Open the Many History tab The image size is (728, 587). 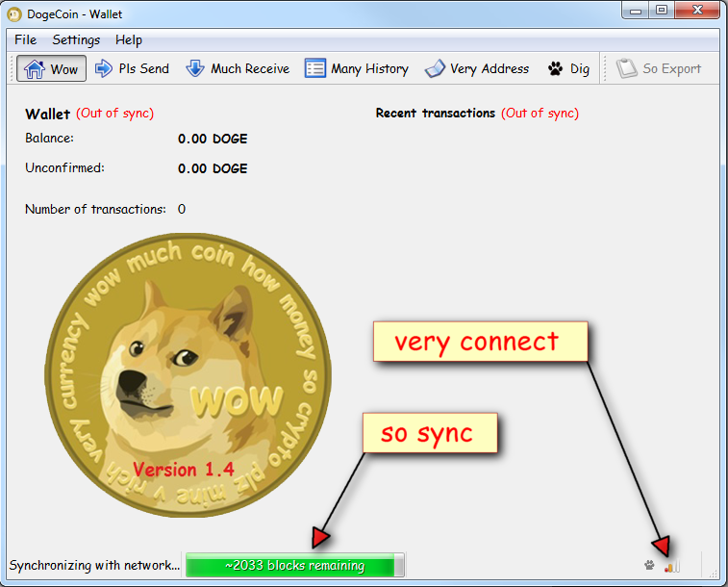(357, 68)
